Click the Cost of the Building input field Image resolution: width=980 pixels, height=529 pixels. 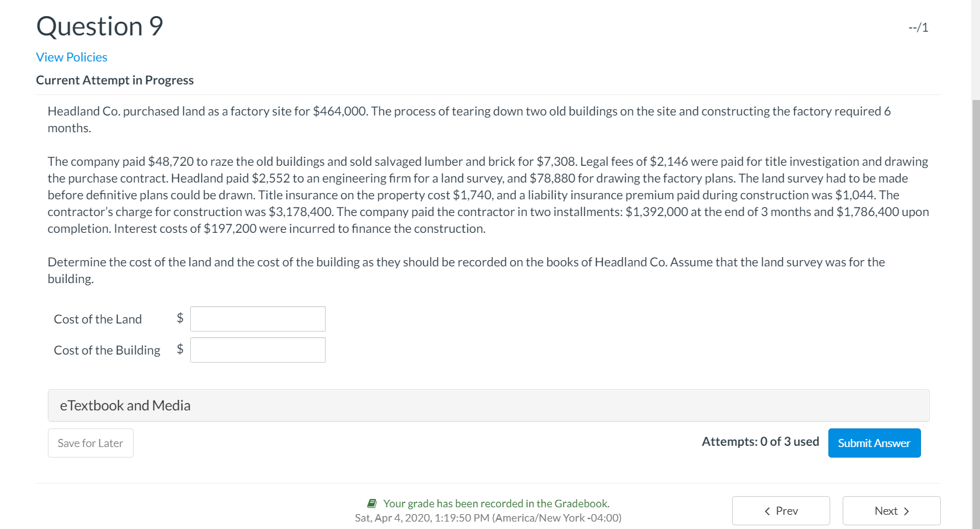pyautogui.click(x=257, y=349)
